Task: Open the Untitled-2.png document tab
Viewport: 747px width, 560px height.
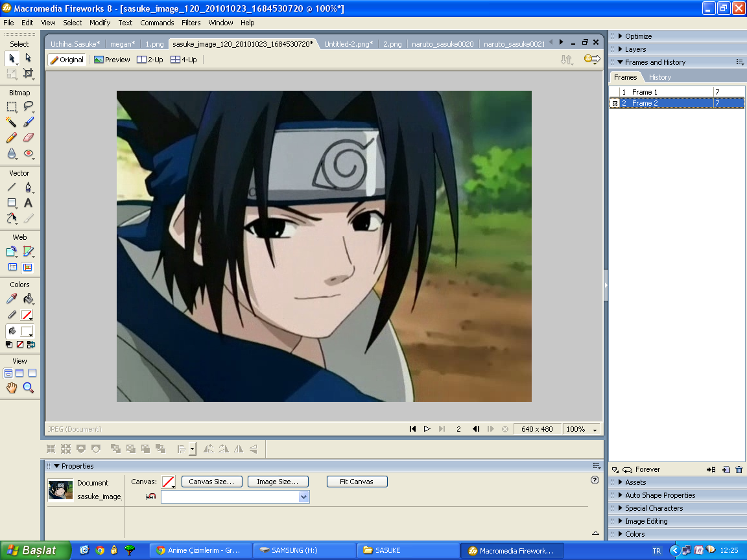Action: (348, 44)
